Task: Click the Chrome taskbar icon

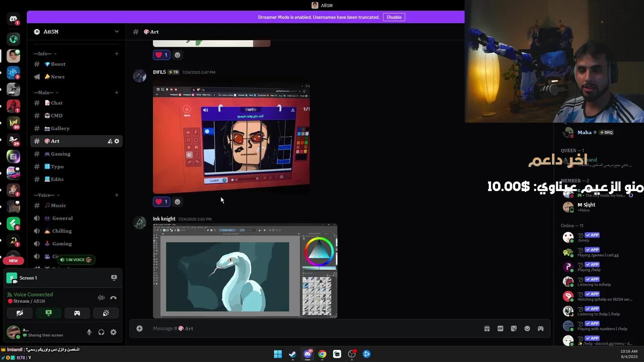Action: point(322,354)
